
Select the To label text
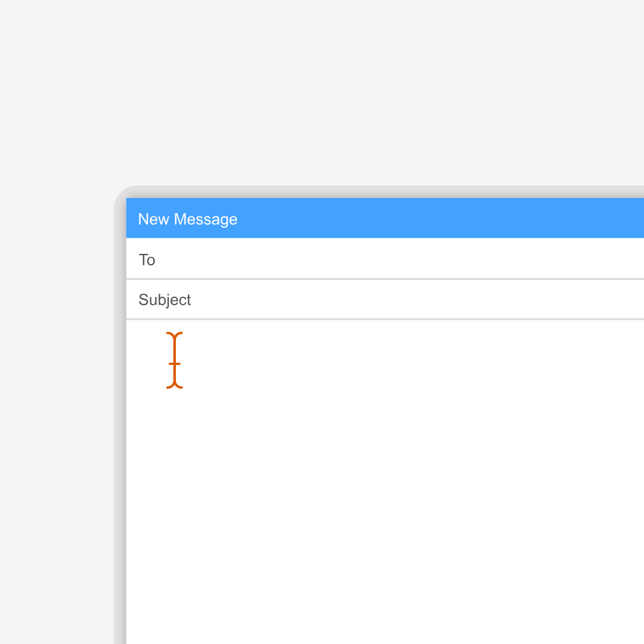click(147, 259)
